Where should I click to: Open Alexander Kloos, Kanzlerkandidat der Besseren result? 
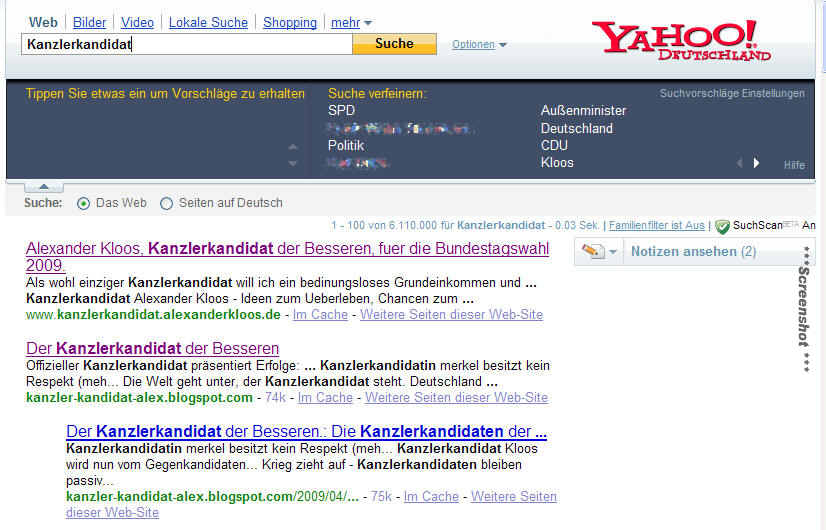click(x=288, y=257)
